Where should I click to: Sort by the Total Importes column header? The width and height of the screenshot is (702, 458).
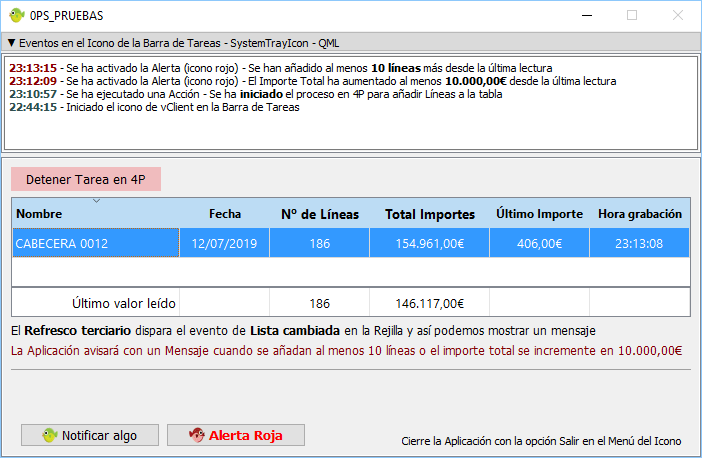tap(429, 214)
